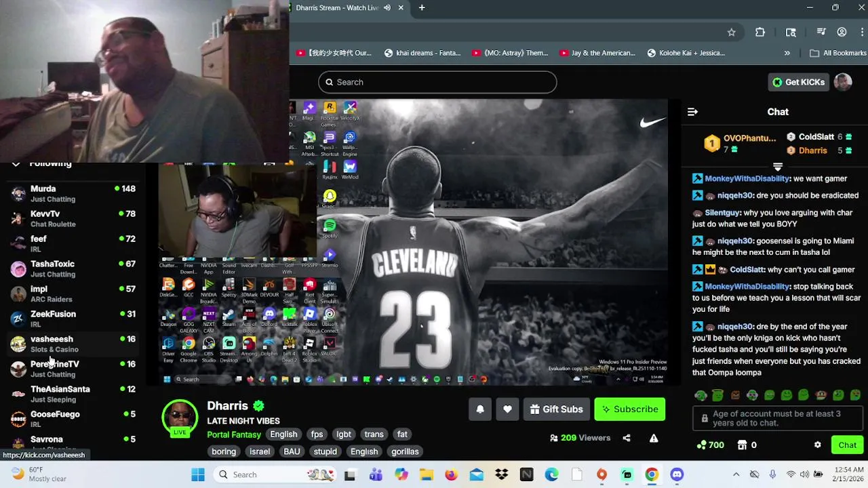The height and width of the screenshot is (488, 868).
Task: Mute the Dharris Stream tab audio
Action: [x=387, y=7]
